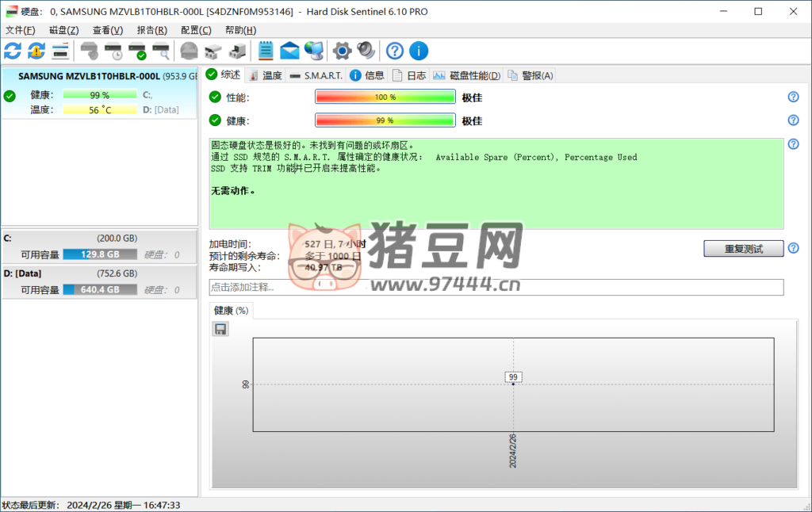The image size is (812, 512).
Task: Open the 磁盘(Z) menu
Action: 63,30
